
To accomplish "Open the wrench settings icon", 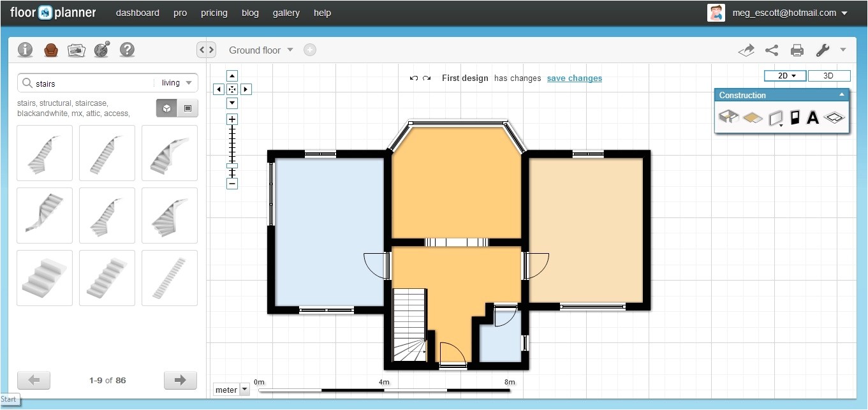I will pos(823,50).
